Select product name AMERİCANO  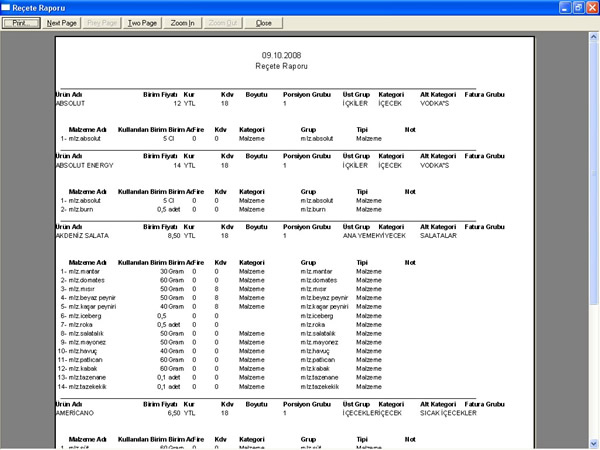(75, 413)
